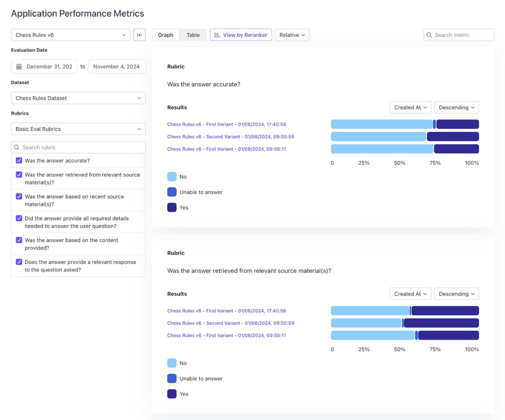Image resolution: width=505 pixels, height=420 pixels.
Task: Click the 'Evaluation Date' label
Action: pyautogui.click(x=29, y=50)
